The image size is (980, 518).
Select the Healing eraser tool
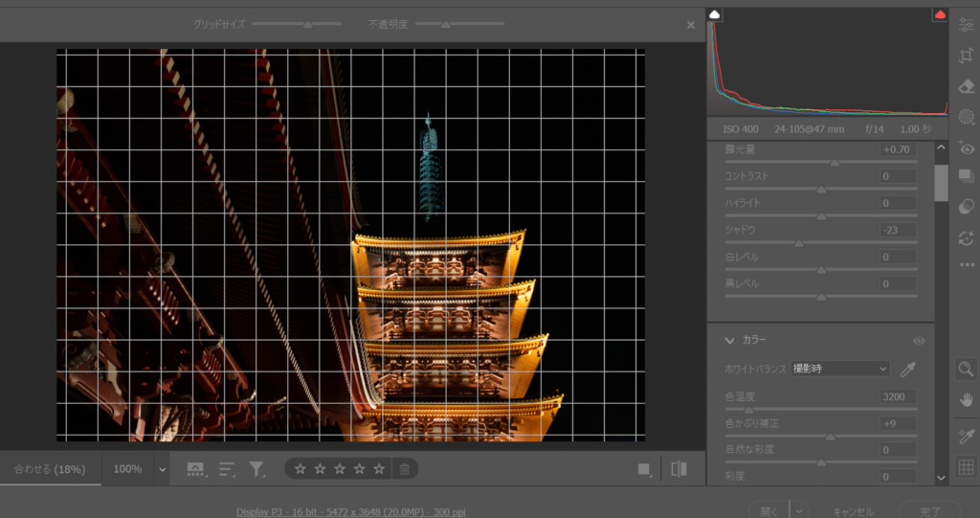pos(966,87)
